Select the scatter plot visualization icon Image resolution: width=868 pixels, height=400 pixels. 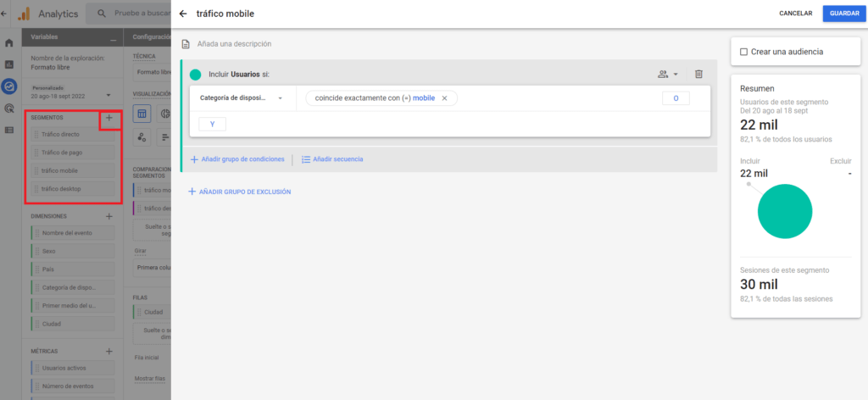click(142, 137)
